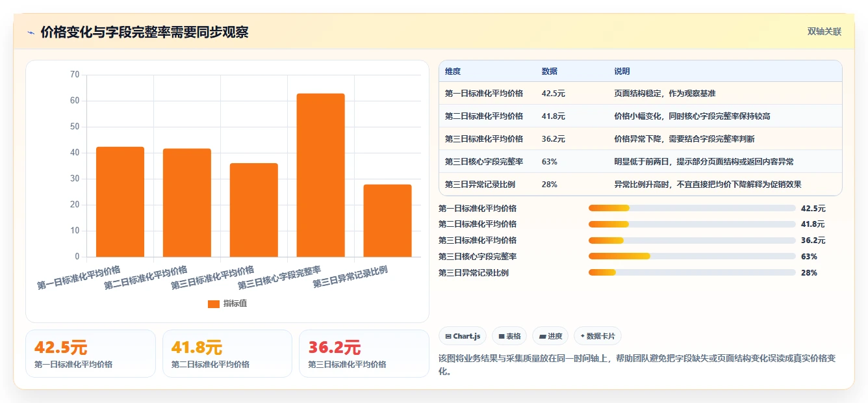This screenshot has height=403, width=868.
Task: Click the 63% value beside its progress bar
Action: 809,257
